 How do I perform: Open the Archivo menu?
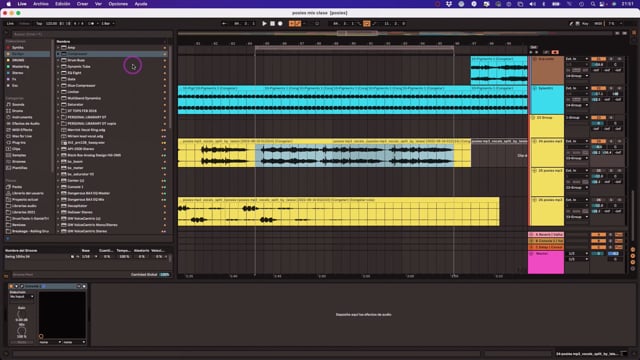(41, 4)
